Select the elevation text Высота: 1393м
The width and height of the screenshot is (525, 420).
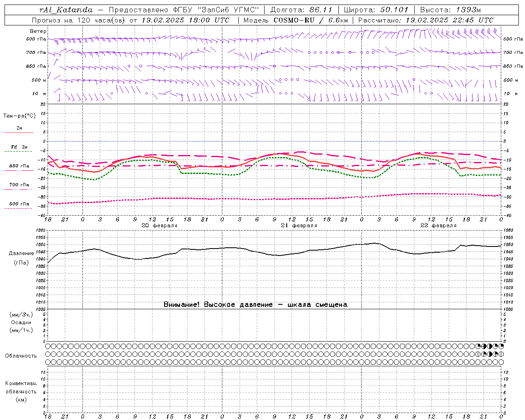tap(450, 10)
